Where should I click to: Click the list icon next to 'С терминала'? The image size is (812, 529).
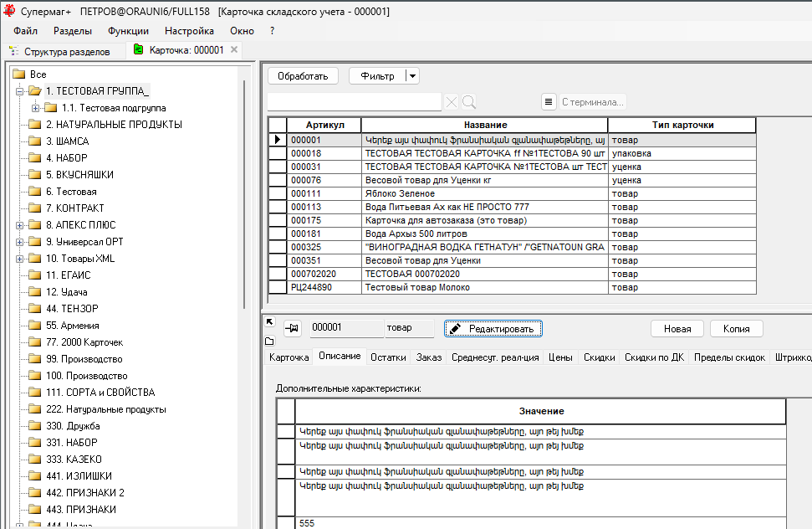pos(549,102)
